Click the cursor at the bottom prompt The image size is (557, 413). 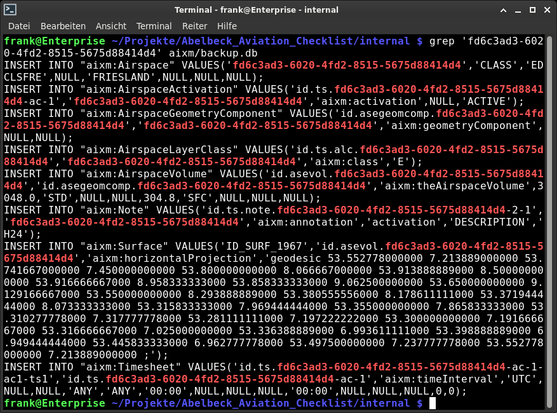(432, 403)
